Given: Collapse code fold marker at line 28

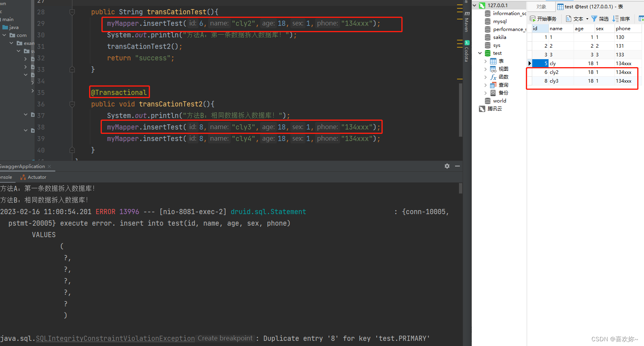Looking at the screenshot, I should click(x=72, y=12).
